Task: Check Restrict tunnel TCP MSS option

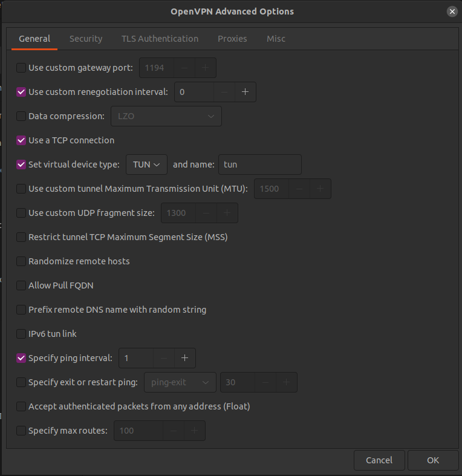Action: pos(21,237)
